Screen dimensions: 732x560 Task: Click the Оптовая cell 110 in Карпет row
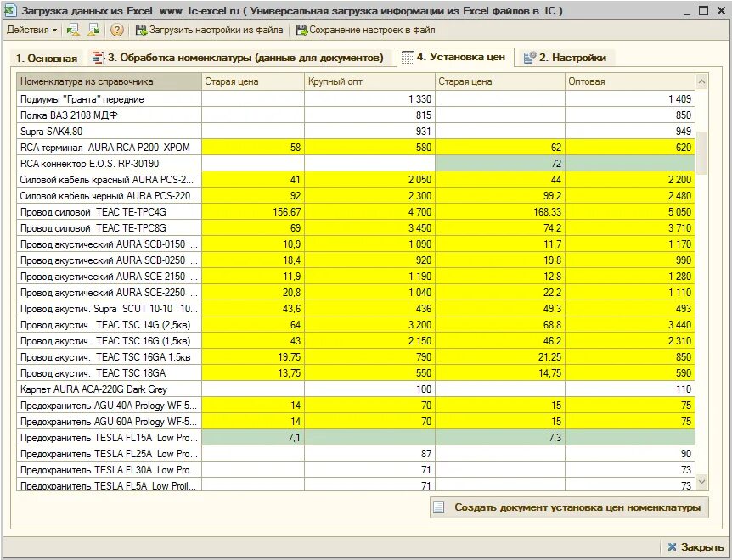tap(630, 389)
